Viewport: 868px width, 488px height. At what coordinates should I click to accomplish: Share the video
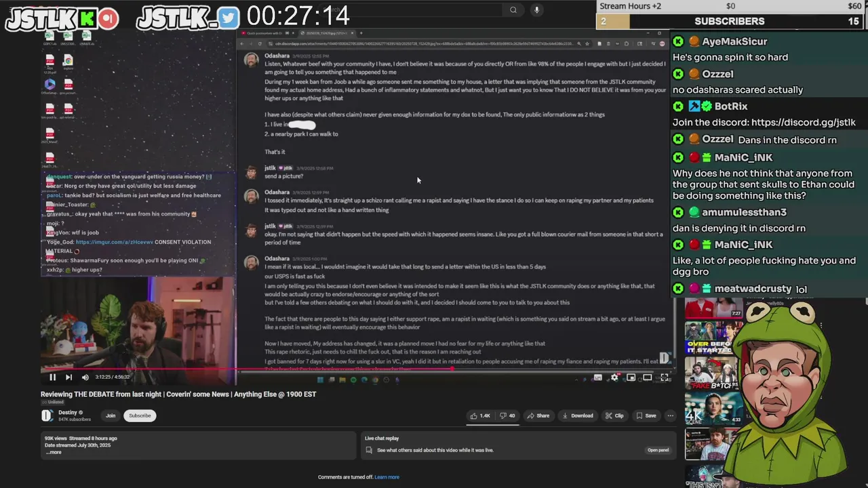click(x=538, y=415)
